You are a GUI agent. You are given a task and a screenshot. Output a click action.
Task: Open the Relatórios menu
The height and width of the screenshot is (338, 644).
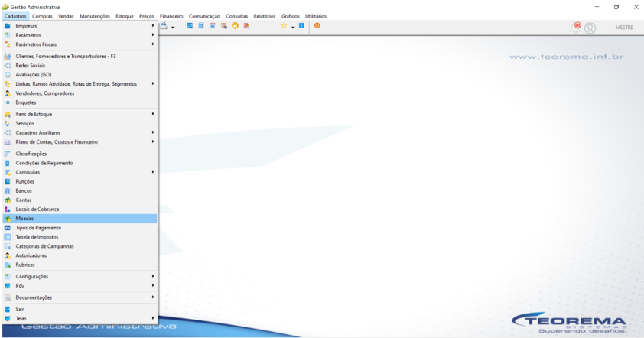tap(265, 16)
